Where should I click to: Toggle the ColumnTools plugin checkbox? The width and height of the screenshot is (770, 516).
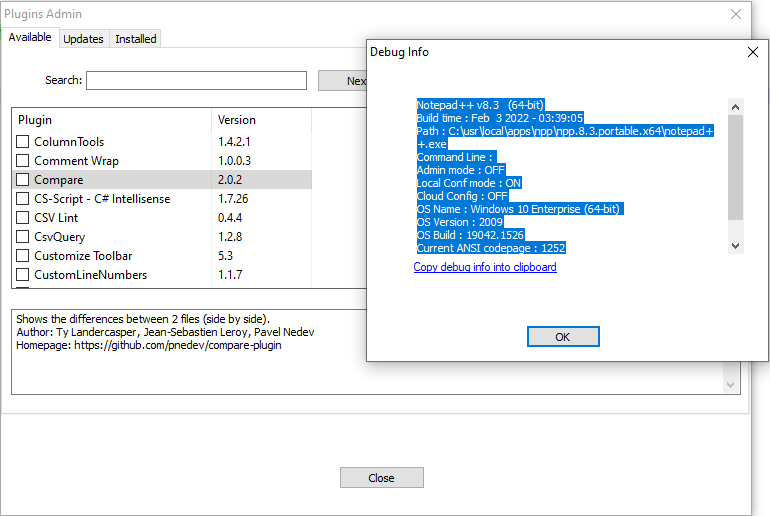[x=23, y=142]
